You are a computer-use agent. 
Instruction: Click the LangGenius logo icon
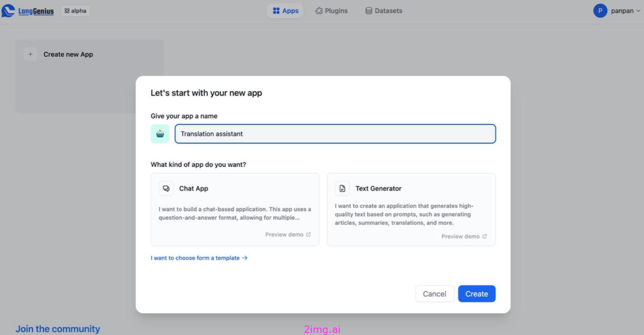pos(8,11)
